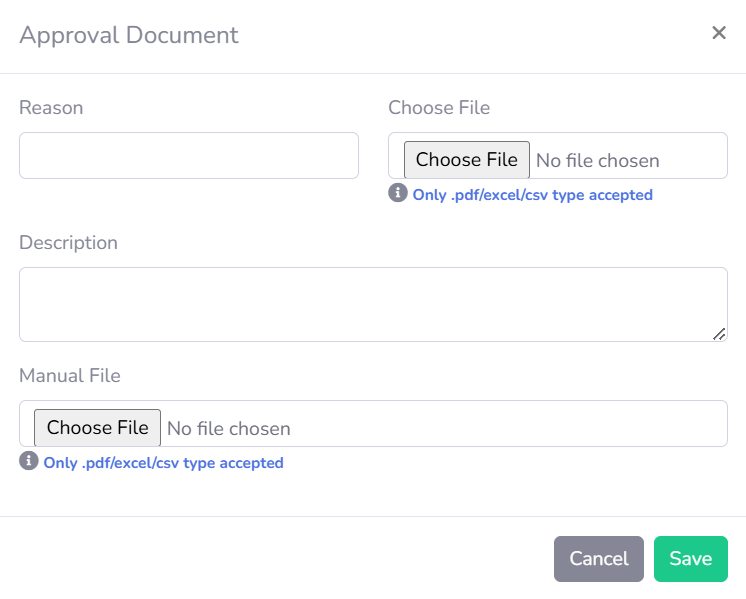Focus the Reason text input
The image size is (746, 599).
coord(188,156)
